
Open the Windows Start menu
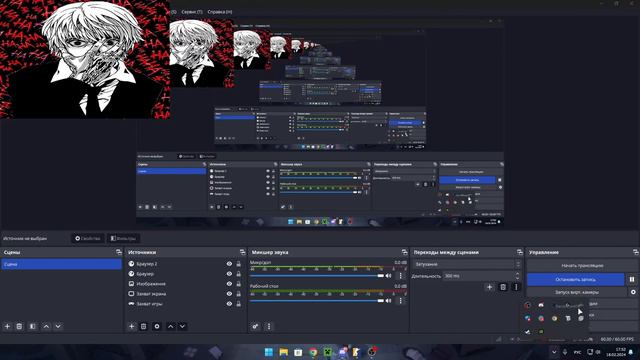point(269,352)
